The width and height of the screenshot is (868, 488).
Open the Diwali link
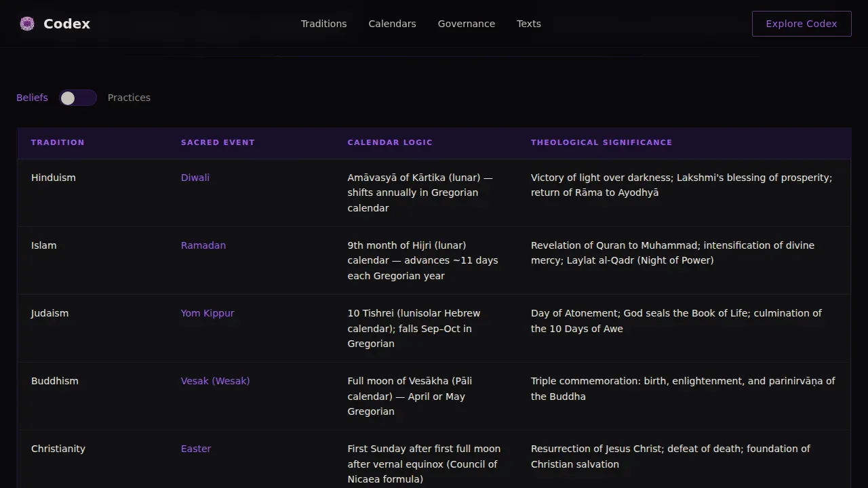pos(195,178)
